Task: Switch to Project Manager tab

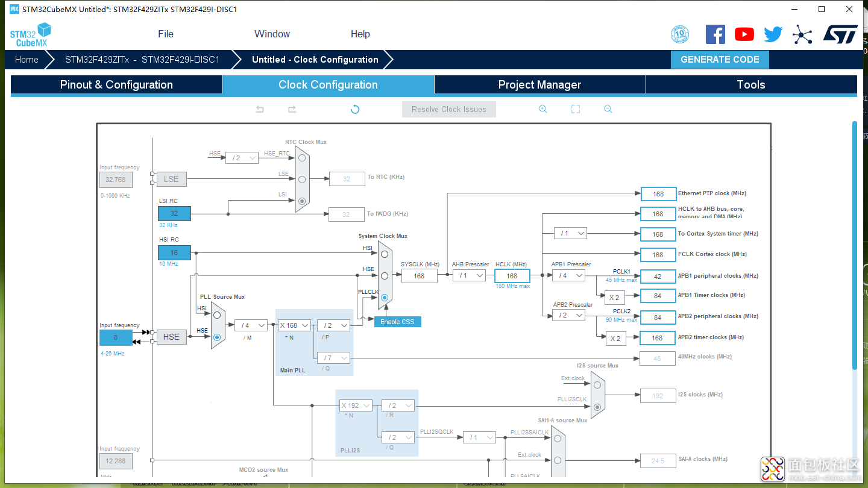Action: click(x=539, y=85)
